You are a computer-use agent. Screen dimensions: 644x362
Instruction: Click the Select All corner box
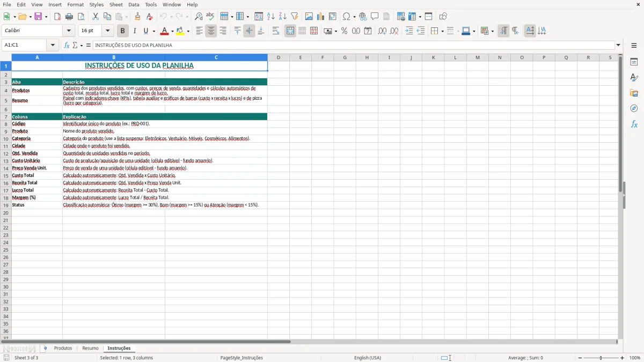[6, 57]
